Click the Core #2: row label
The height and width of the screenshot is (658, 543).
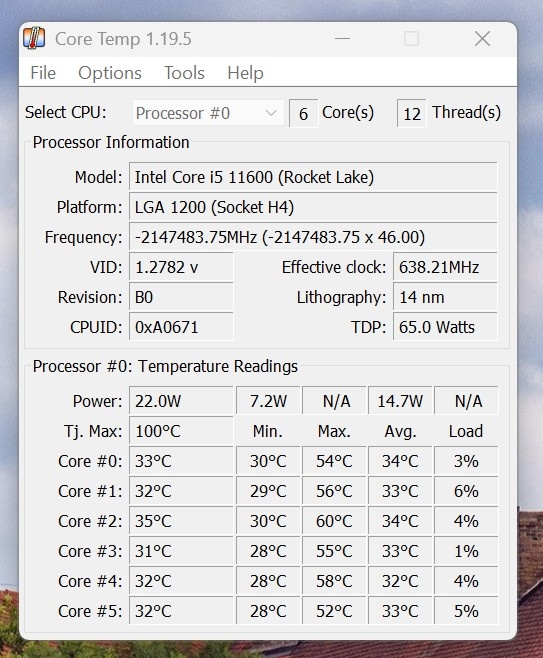(x=90, y=521)
